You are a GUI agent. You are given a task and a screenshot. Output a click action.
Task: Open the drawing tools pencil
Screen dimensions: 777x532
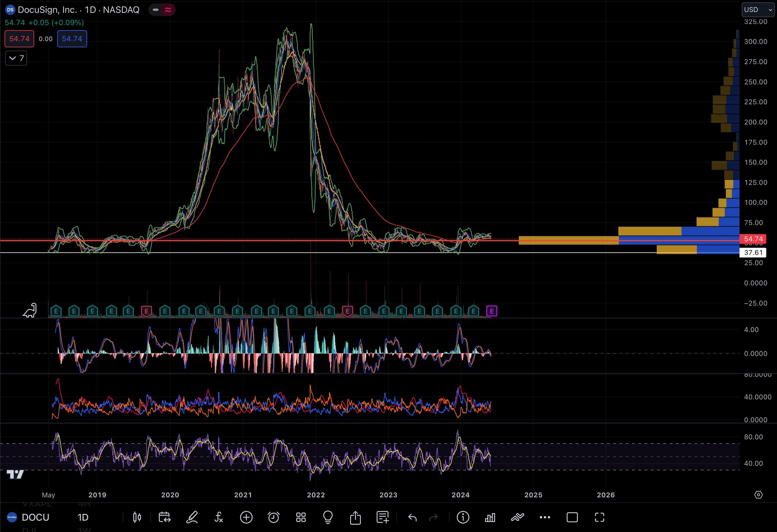coord(192,517)
